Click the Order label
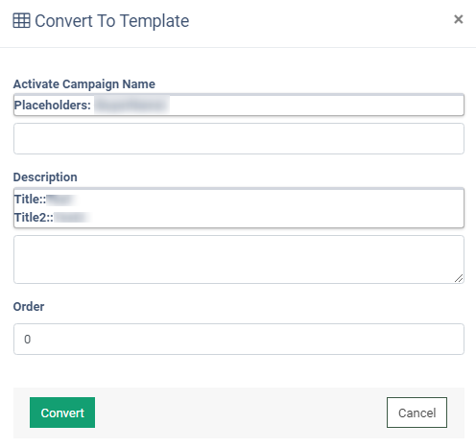 point(29,307)
